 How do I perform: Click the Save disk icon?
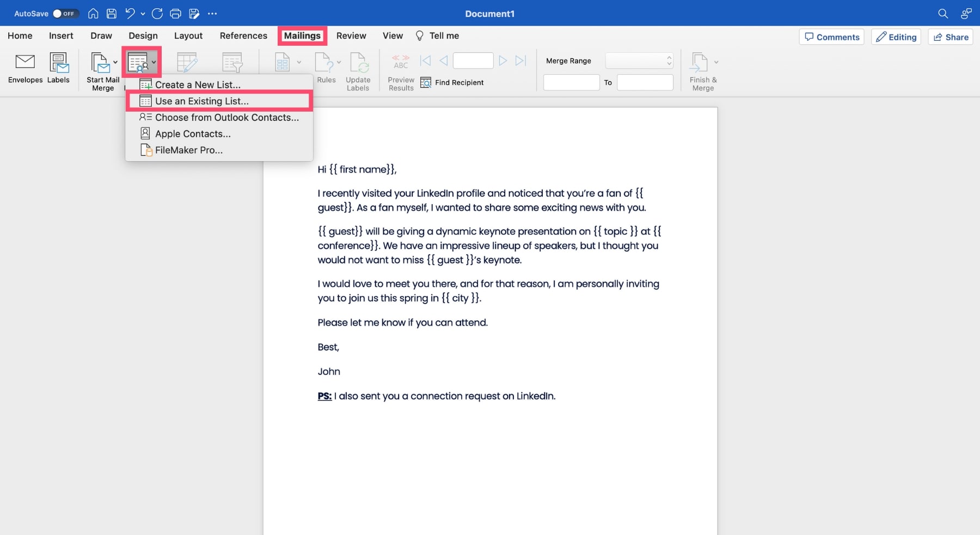tap(112, 14)
